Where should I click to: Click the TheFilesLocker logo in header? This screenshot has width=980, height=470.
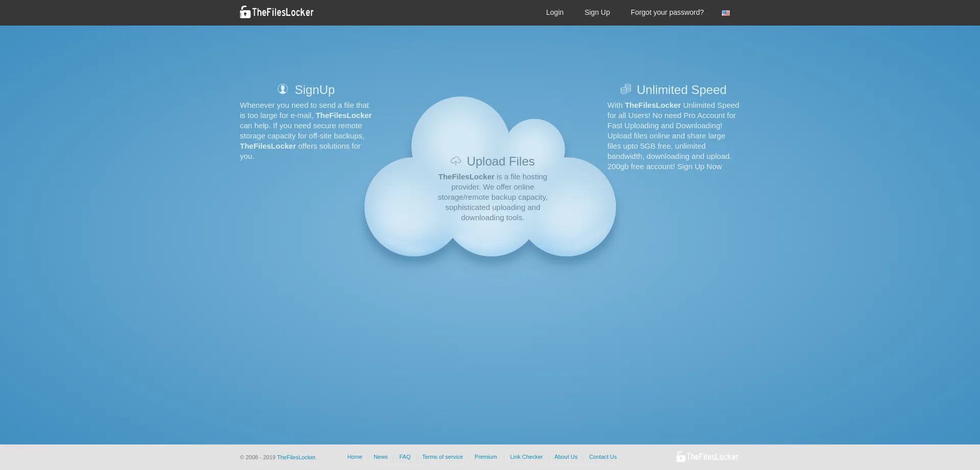(x=277, y=12)
